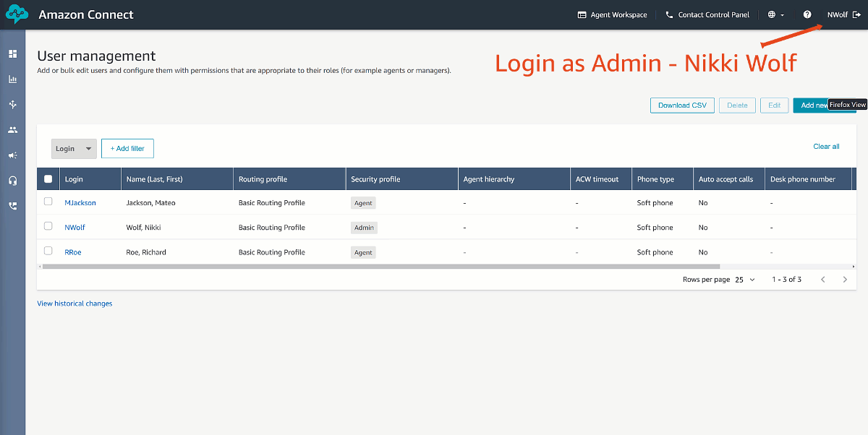Click the Edit button
This screenshot has height=435, width=868.
774,105
